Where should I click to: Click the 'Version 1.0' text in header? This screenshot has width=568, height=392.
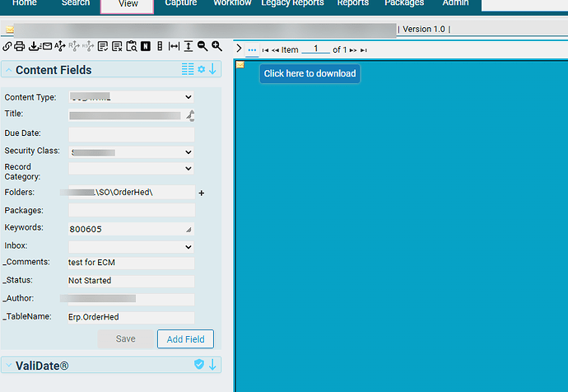pos(423,30)
